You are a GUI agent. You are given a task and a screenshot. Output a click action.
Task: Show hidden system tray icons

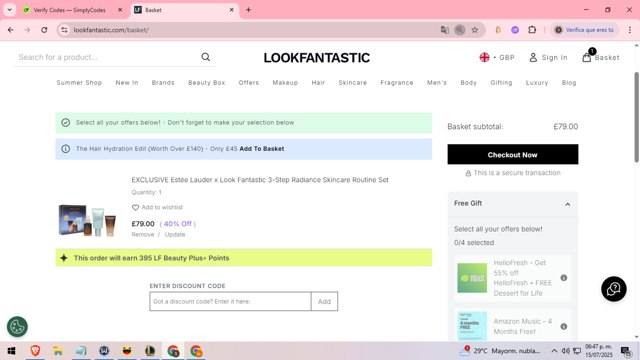(x=554, y=351)
